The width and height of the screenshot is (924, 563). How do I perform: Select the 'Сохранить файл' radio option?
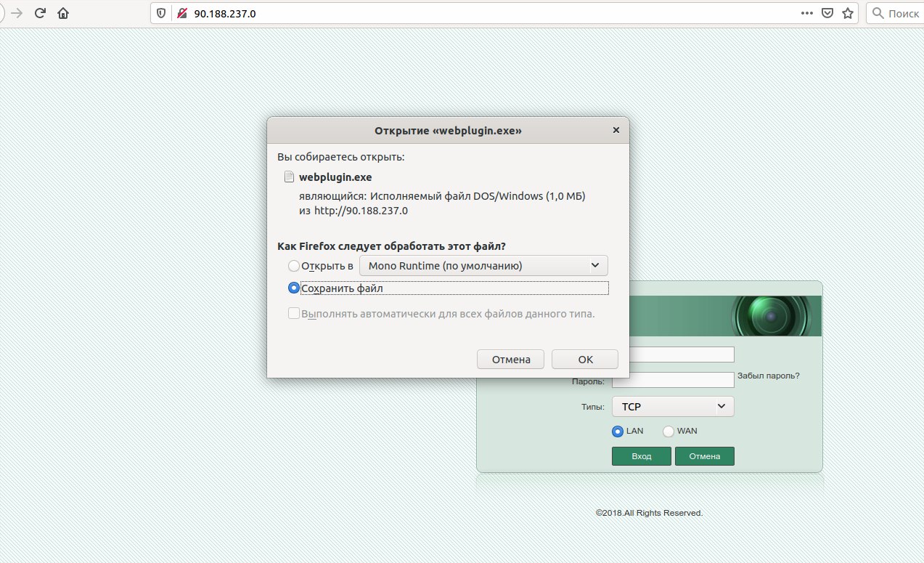click(x=294, y=288)
